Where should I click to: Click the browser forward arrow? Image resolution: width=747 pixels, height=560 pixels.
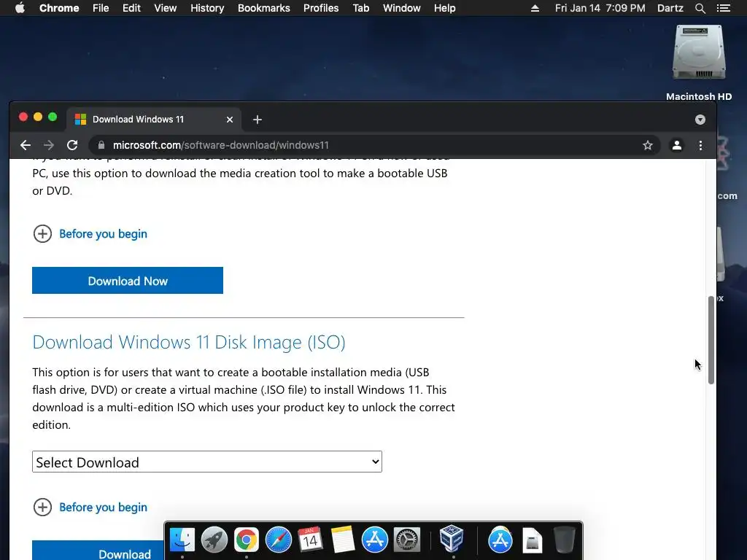click(49, 145)
